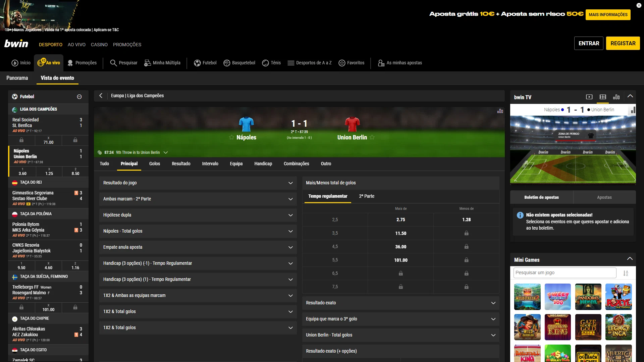Open the Real Sociedad vs SL Benfica match

[48, 125]
